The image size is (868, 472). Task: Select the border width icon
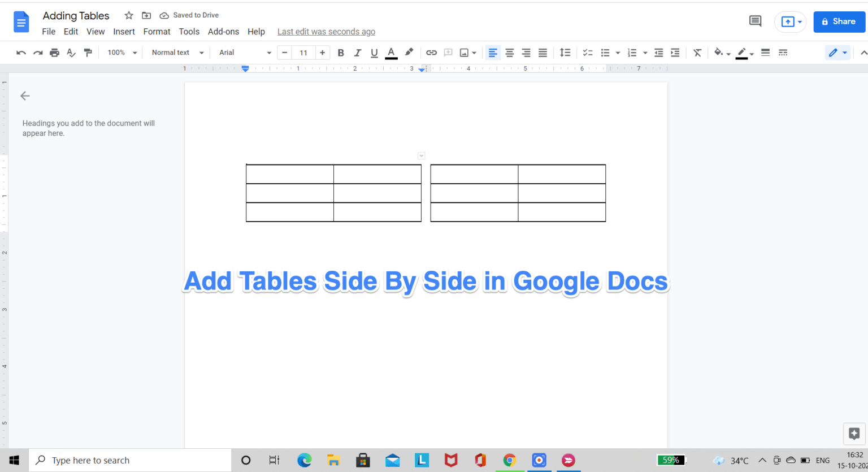coord(765,52)
